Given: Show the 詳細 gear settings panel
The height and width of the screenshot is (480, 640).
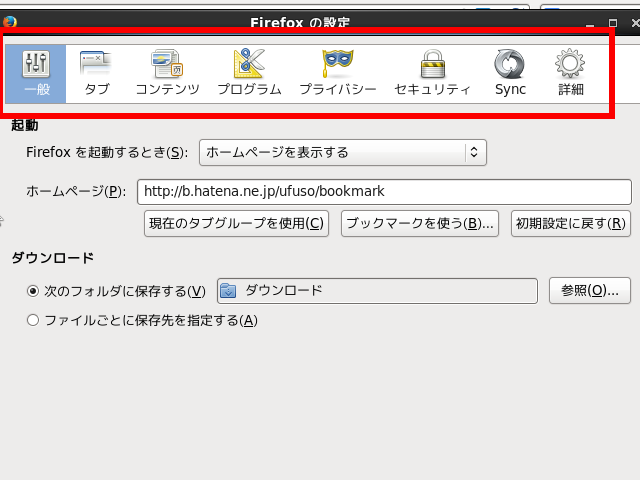Looking at the screenshot, I should tap(570, 74).
